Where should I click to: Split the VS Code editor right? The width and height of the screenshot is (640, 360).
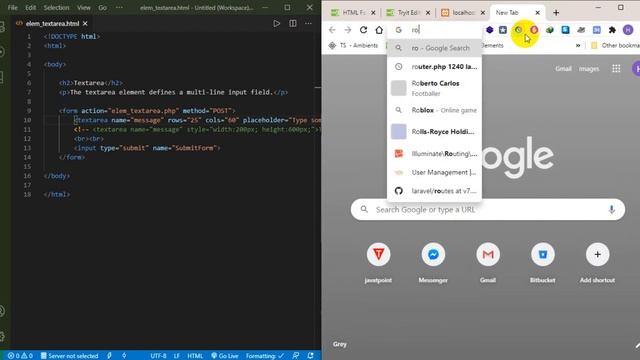point(293,24)
